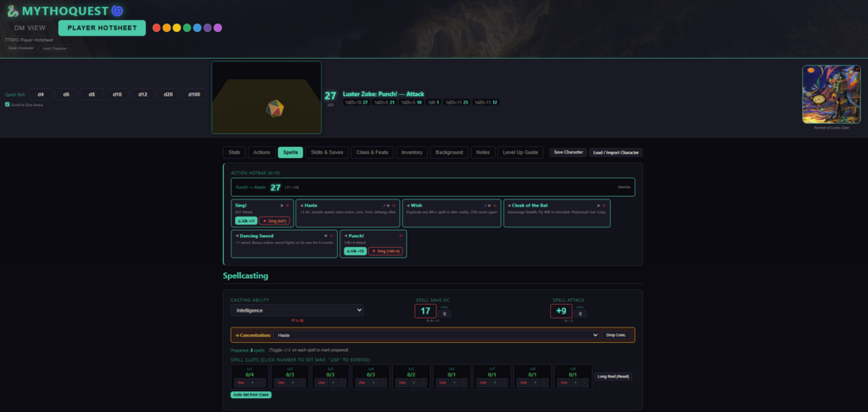
Task: Open the portrait of Luster Zobe
Action: pyautogui.click(x=831, y=94)
